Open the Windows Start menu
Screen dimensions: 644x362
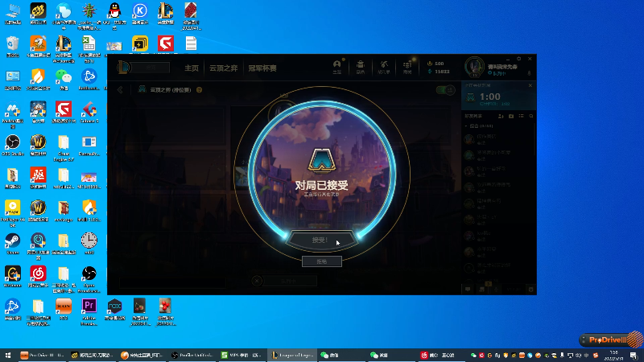[x=8, y=355]
